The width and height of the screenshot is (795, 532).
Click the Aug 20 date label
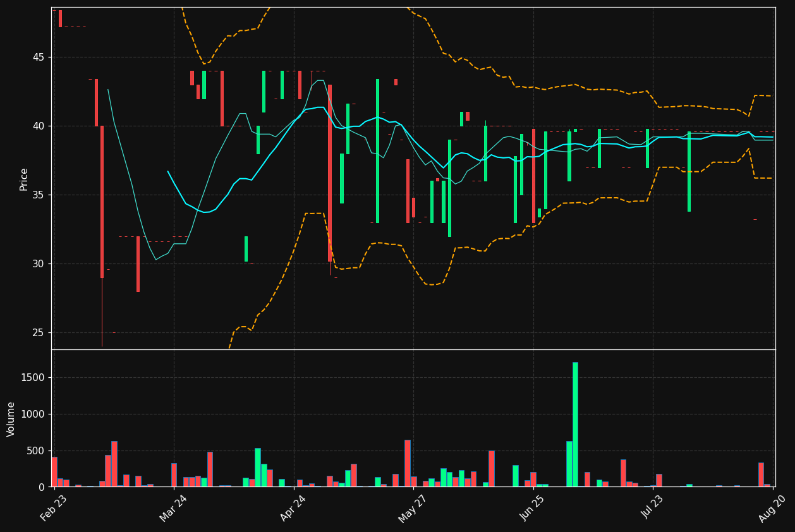pyautogui.click(x=772, y=509)
